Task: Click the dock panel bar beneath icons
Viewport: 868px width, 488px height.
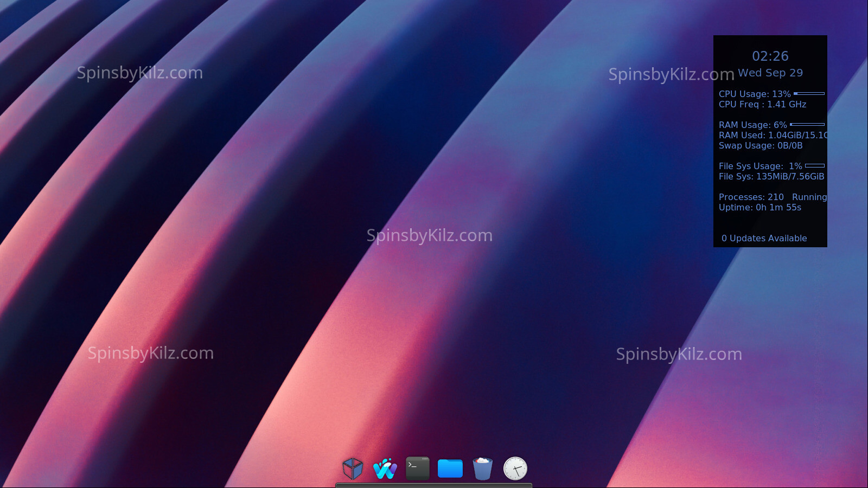Action: (434, 485)
